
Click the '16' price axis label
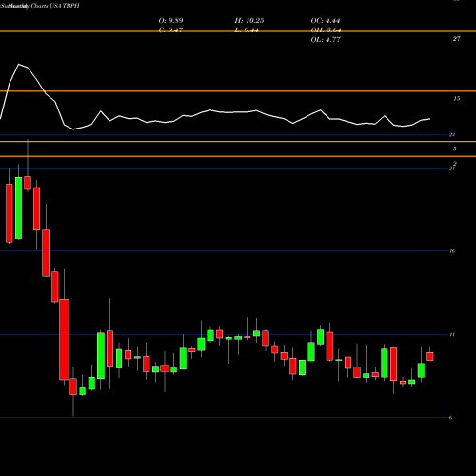click(x=452, y=251)
